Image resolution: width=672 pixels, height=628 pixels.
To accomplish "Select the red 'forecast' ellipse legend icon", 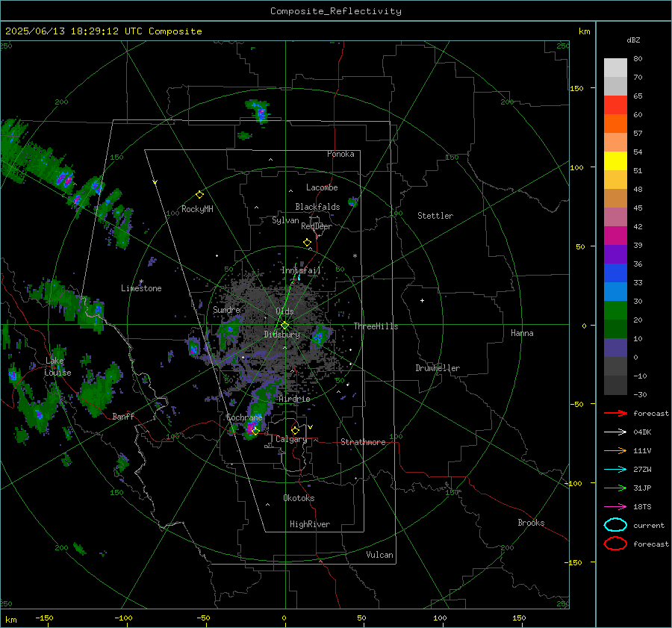I will [615, 544].
